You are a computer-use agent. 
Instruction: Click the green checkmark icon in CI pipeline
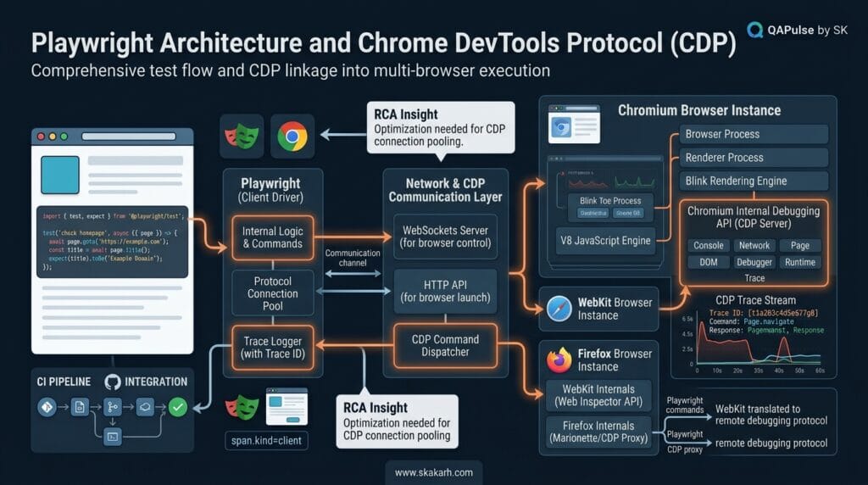[178, 407]
